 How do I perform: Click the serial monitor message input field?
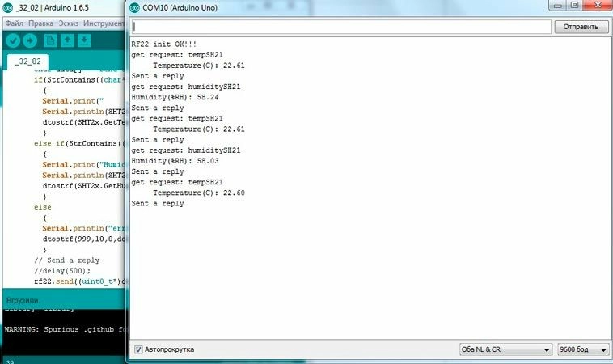[x=340, y=27]
